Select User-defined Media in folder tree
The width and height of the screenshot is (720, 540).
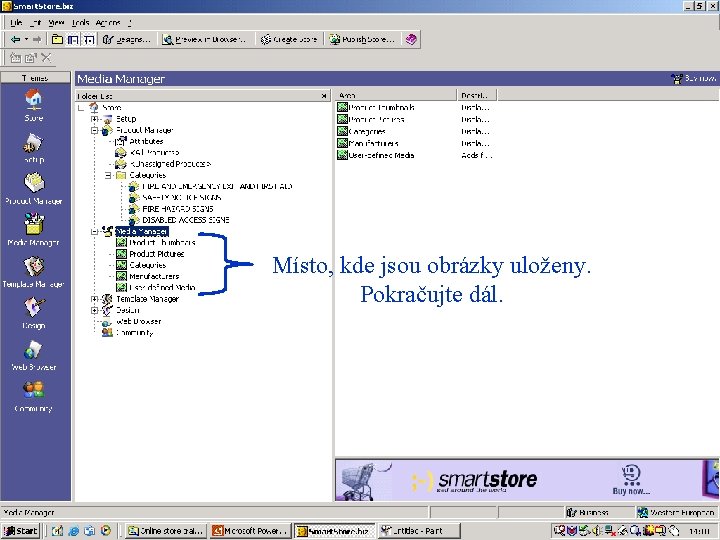point(162,287)
